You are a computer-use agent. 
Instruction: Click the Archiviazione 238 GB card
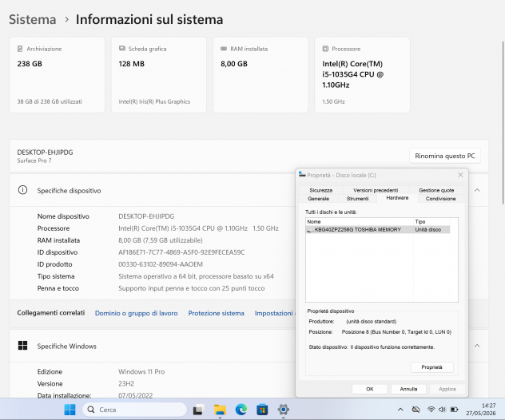pos(57,75)
